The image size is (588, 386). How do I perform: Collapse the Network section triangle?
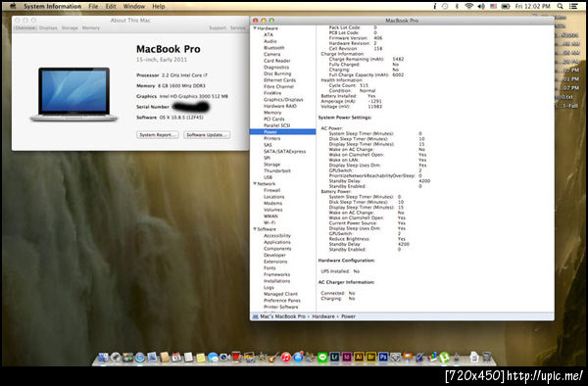point(255,183)
